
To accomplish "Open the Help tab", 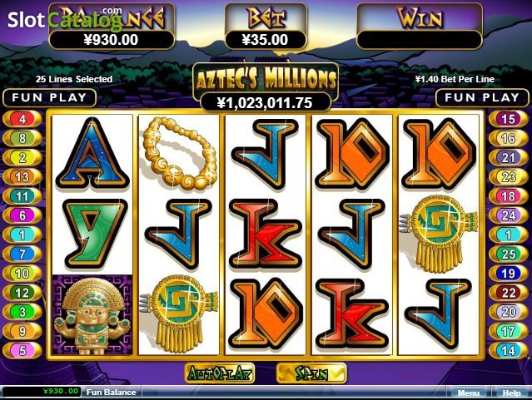I will click(511, 393).
